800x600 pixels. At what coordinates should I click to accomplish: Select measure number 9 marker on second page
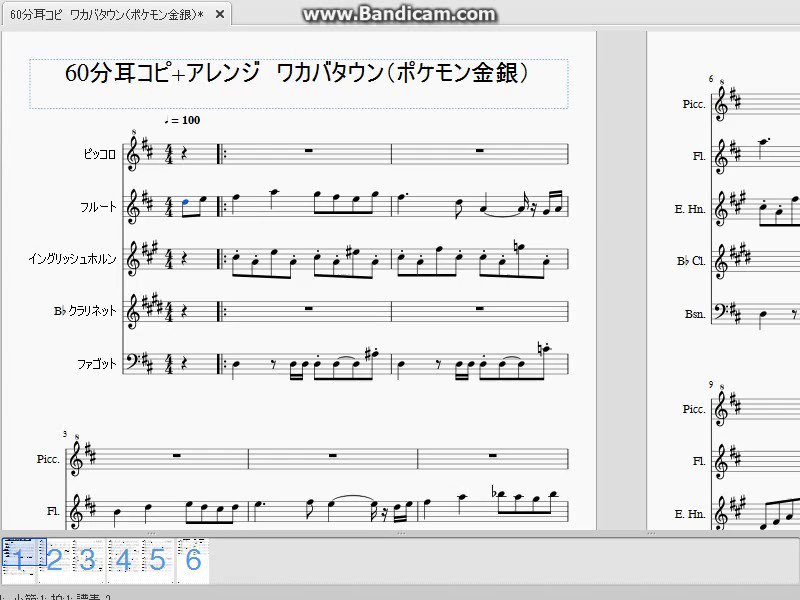711,384
